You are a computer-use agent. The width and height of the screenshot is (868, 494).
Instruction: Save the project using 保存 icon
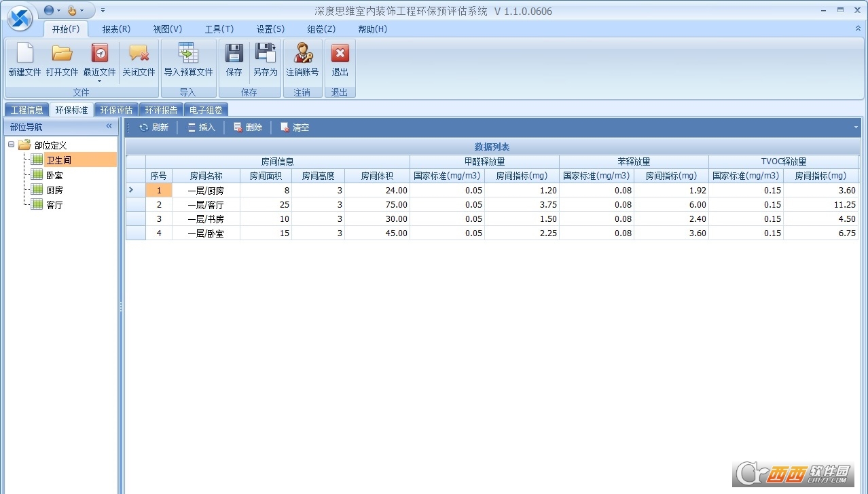point(234,54)
